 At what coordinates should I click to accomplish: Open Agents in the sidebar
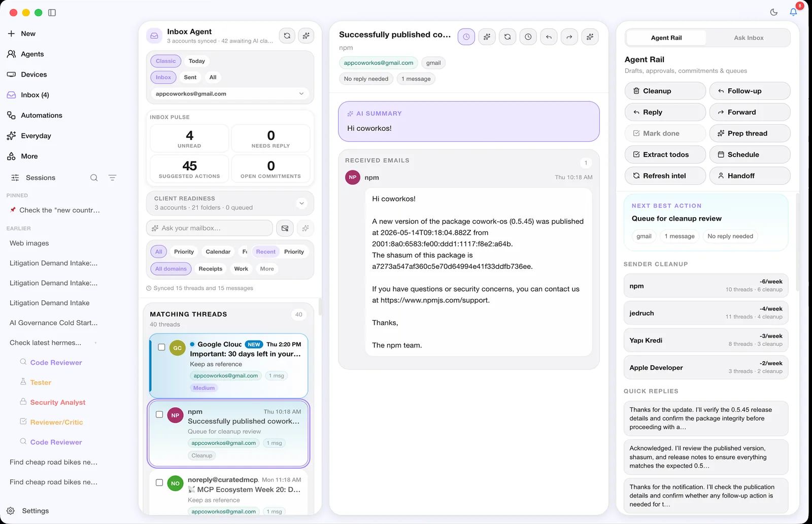click(32, 54)
